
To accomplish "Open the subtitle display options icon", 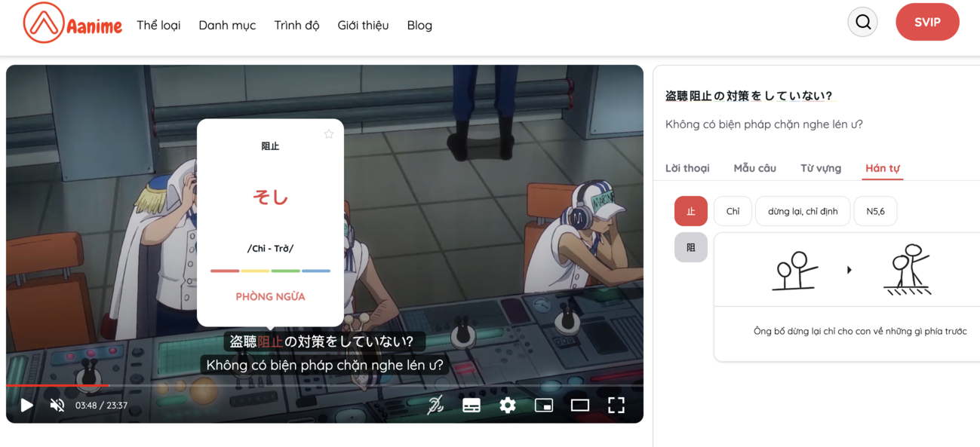I will click(472, 405).
